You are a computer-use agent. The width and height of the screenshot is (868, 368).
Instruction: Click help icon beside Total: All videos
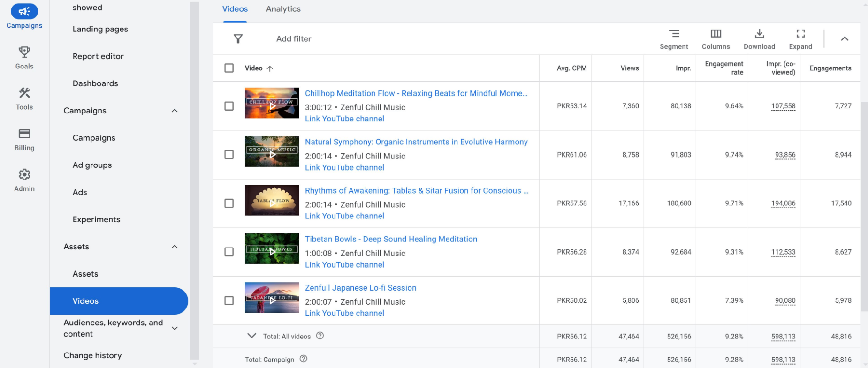[x=320, y=336]
